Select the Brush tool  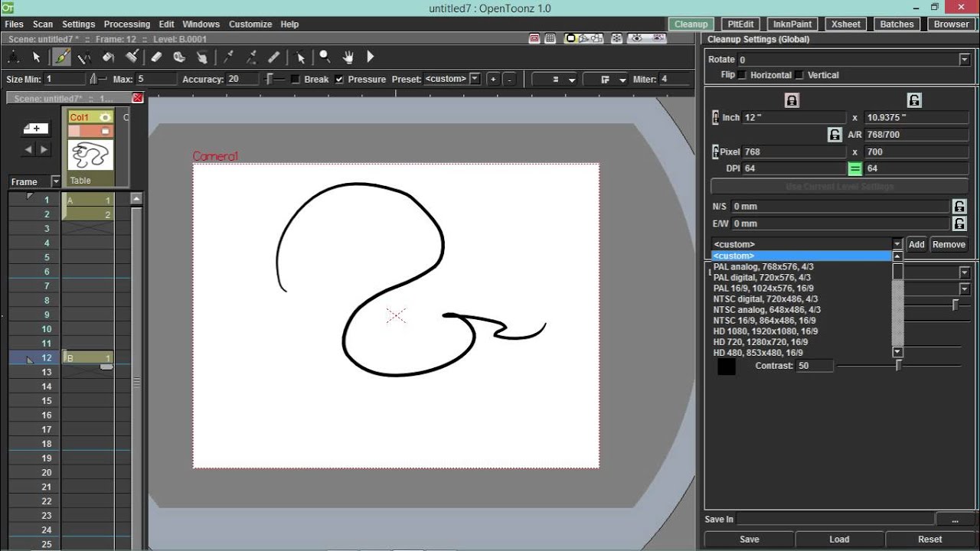click(x=61, y=57)
